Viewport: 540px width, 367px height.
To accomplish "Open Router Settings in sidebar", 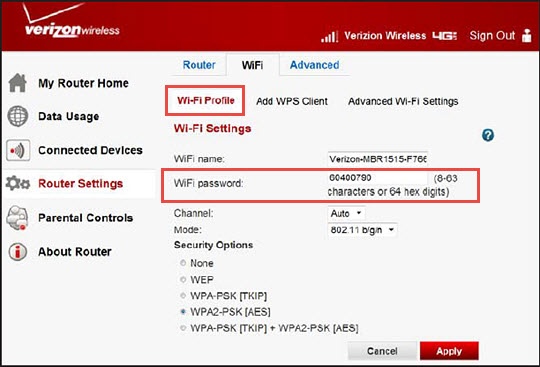I will point(80,184).
